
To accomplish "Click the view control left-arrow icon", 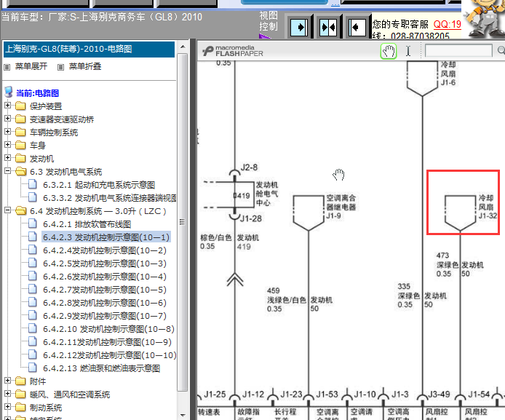I will (357, 27).
